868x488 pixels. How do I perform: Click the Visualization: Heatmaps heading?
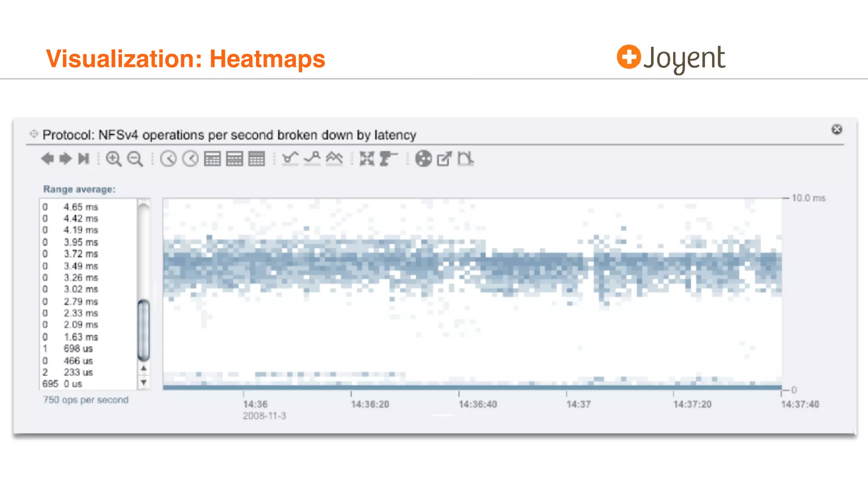point(186,58)
